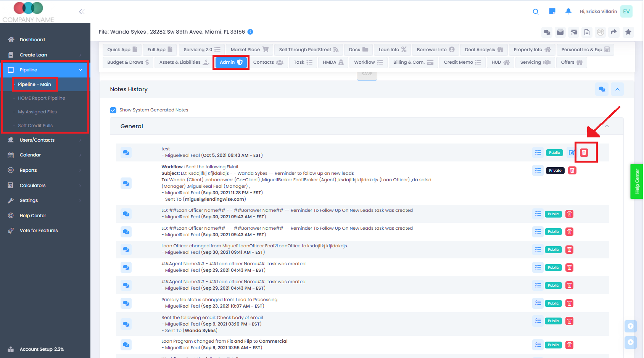644x358 pixels.
Task: Click the EV user avatar
Action: click(626, 11)
